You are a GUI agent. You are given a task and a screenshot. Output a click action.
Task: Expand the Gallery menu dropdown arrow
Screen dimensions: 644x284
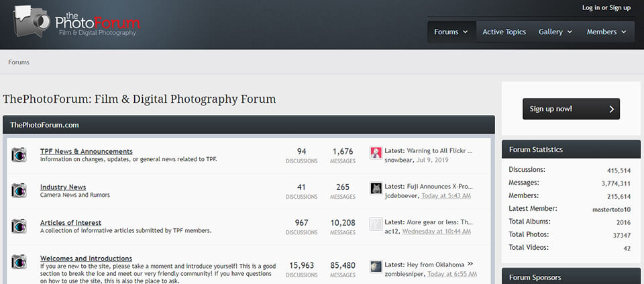[570, 32]
